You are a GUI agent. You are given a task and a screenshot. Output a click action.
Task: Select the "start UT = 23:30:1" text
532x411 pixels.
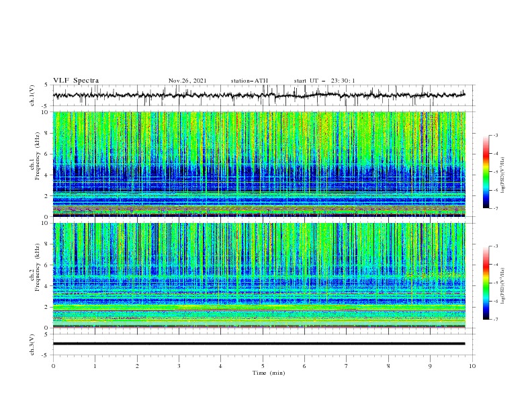pos(324,81)
